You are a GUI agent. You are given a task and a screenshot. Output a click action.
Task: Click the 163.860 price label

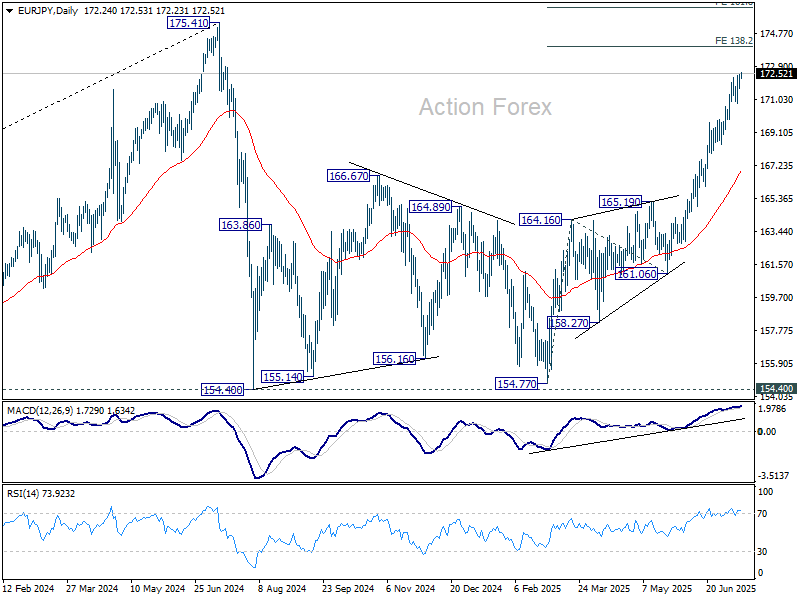(240, 225)
